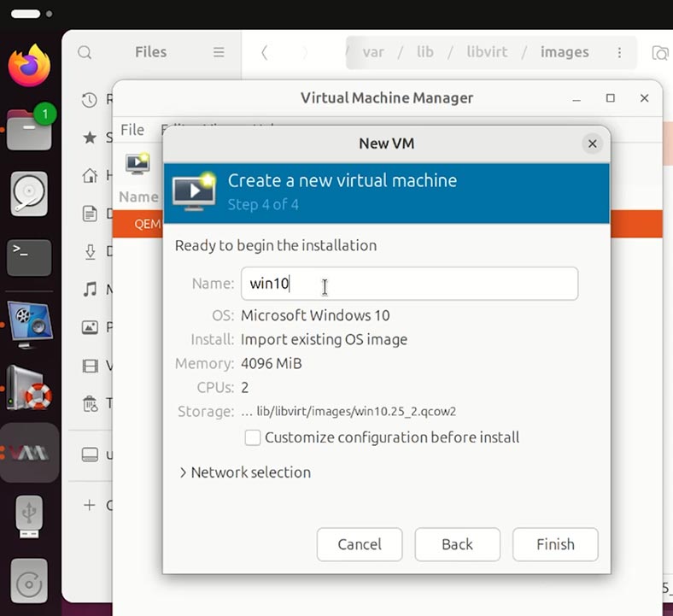The width and height of the screenshot is (673, 616).
Task: Open the disc burner icon in dock
Action: (x=29, y=581)
